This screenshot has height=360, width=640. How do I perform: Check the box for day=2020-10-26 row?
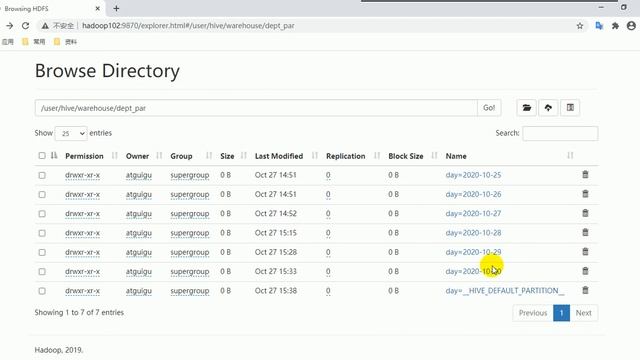coord(42,194)
